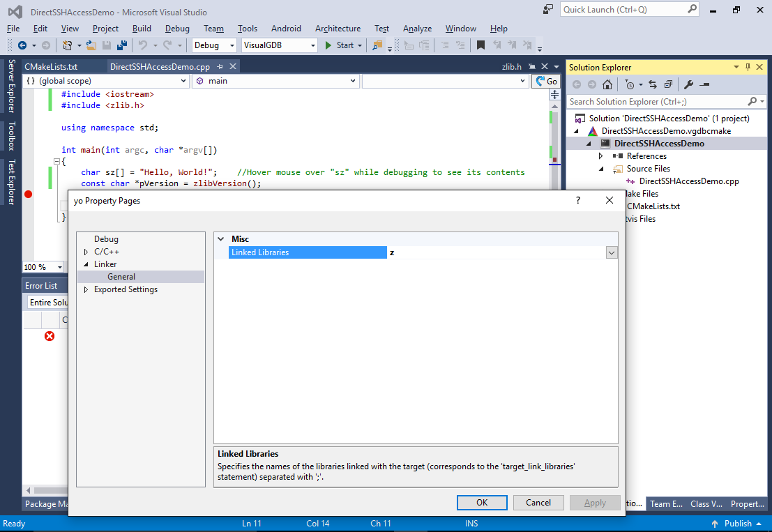Click the Cancel button in Property Pages
Screen dimensions: 772x532
538,502
